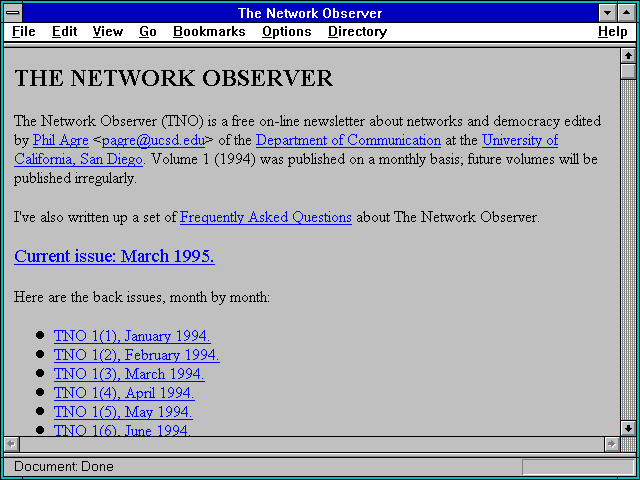The width and height of the screenshot is (640, 480).
Task: Click the vertical scrollbar down arrow
Action: click(x=628, y=428)
